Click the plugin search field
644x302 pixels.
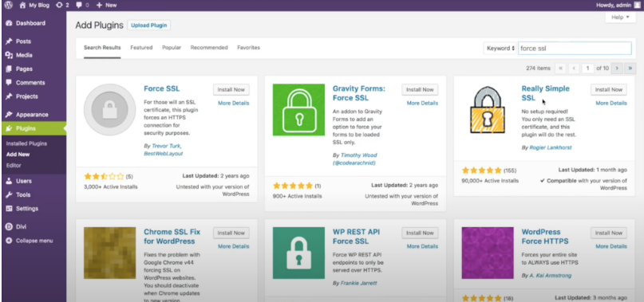pos(575,48)
